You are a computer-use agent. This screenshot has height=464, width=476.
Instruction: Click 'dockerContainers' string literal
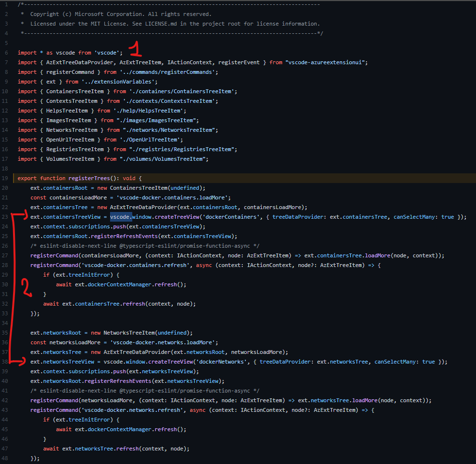pyautogui.click(x=231, y=217)
